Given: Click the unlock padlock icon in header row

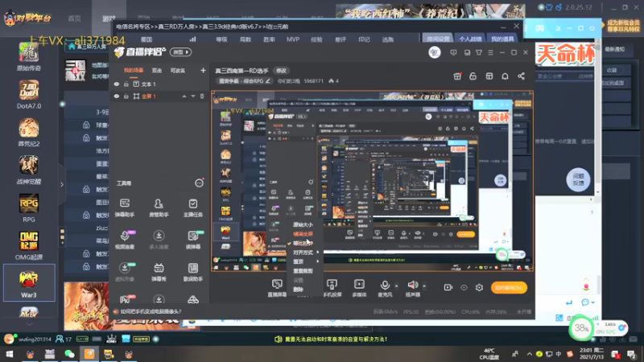Looking at the screenshot, I should coord(473,76).
